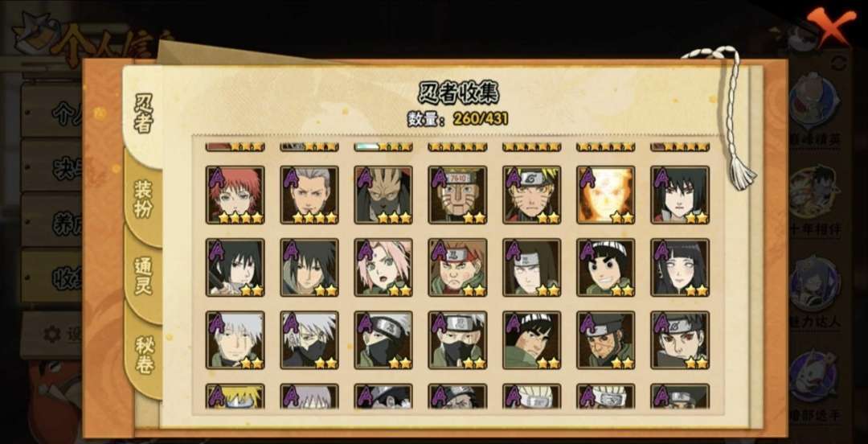Screen dimensions: 868x444
Task: Switch to the 忍者 tab
Action: [143, 113]
